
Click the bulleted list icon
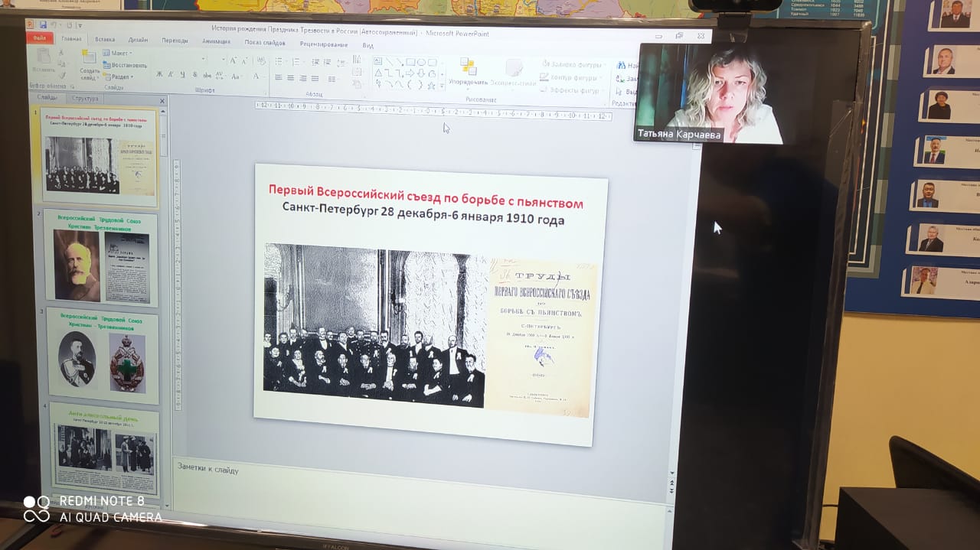[x=279, y=61]
